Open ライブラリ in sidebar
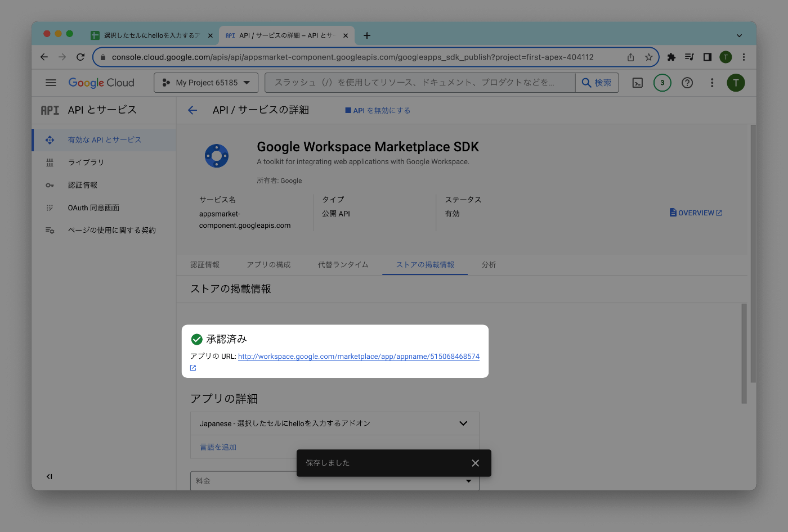The image size is (788, 532). pyautogui.click(x=104, y=163)
